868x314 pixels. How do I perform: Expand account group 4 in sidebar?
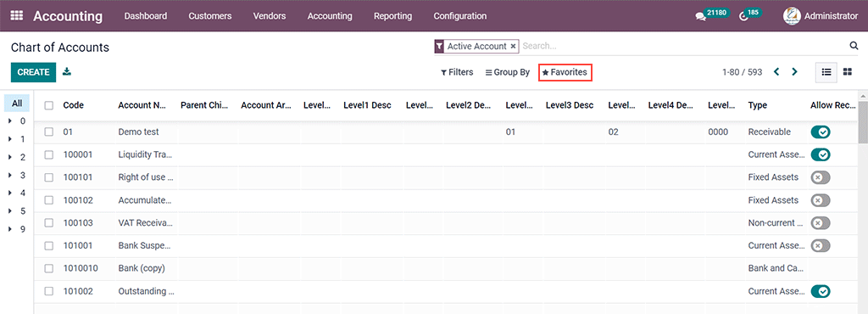(10, 193)
